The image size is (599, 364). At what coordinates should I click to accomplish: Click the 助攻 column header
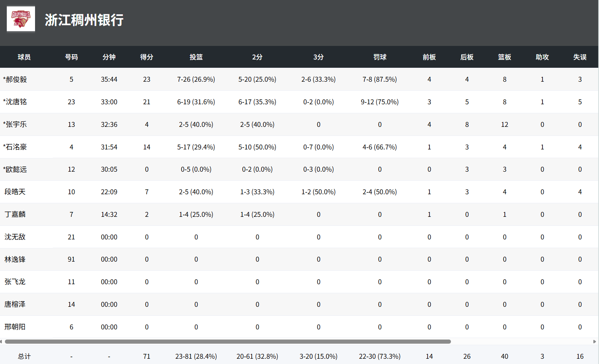pyautogui.click(x=542, y=57)
